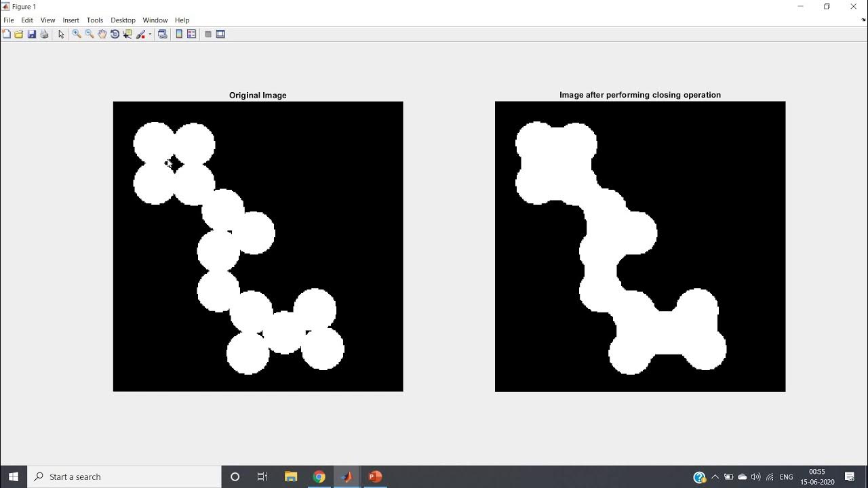Click the 'Image after performing closing operation' title
Image resolution: width=868 pixels, height=488 pixels.
tap(640, 95)
